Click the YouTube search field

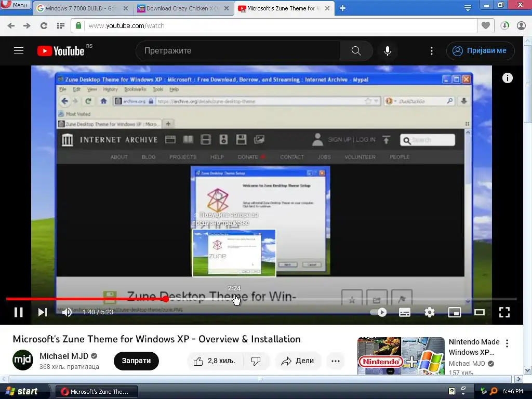(x=237, y=51)
